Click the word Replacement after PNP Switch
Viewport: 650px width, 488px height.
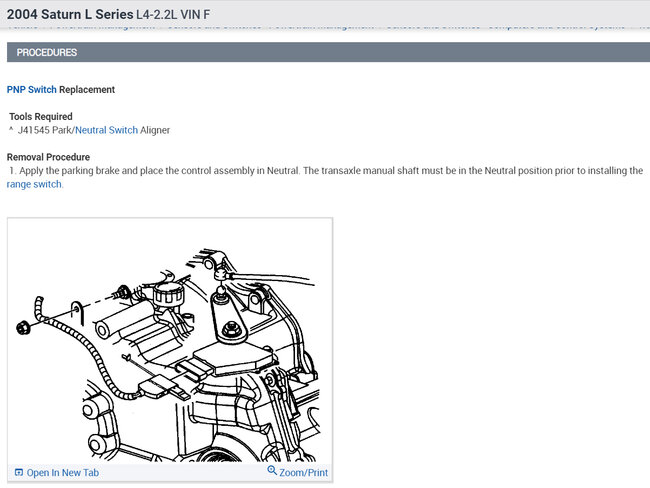[87, 90]
